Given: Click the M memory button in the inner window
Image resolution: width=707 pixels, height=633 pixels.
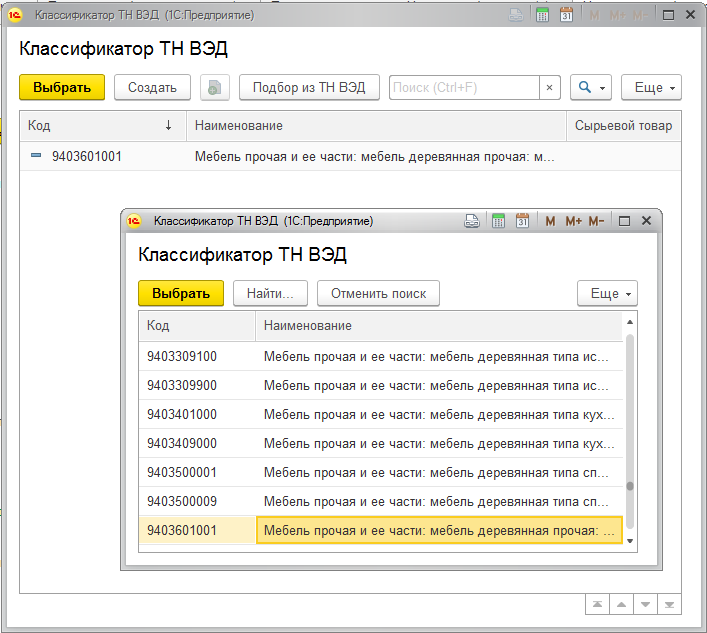Looking at the screenshot, I should (x=550, y=221).
